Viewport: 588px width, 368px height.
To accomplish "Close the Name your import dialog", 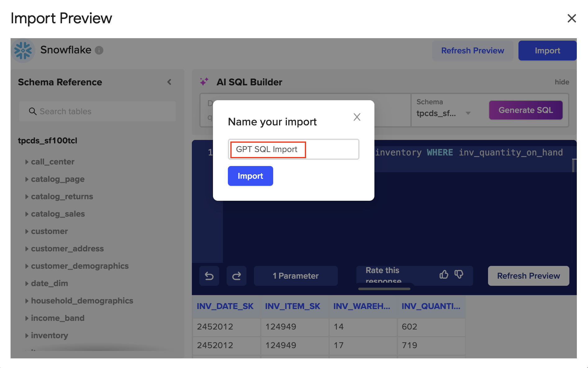I will point(357,117).
